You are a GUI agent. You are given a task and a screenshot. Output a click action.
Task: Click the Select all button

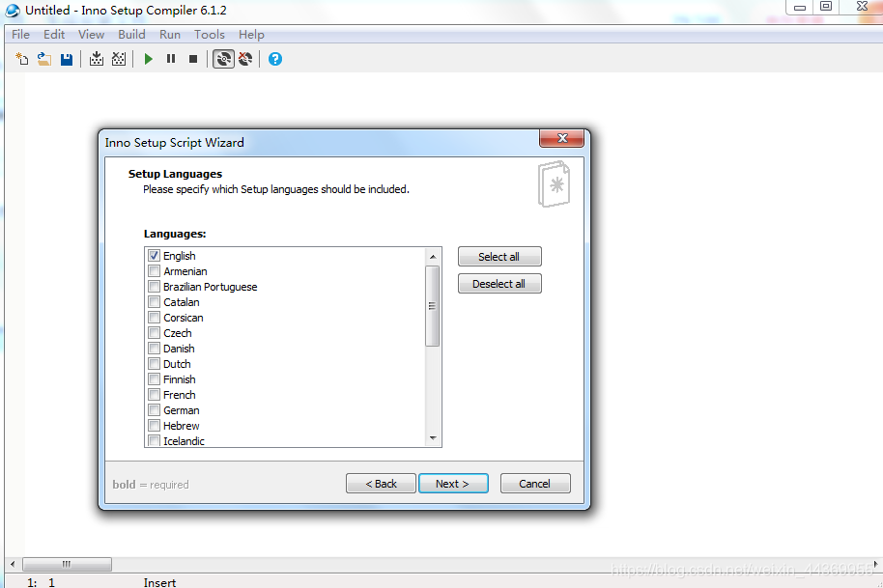point(499,257)
